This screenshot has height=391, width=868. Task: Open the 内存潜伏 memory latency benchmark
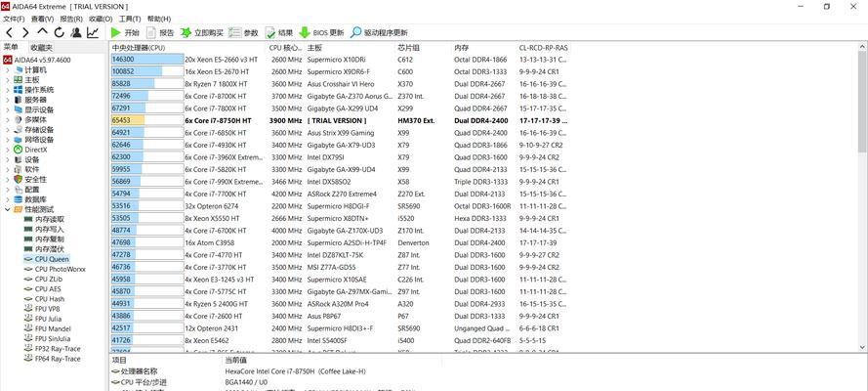[44, 249]
